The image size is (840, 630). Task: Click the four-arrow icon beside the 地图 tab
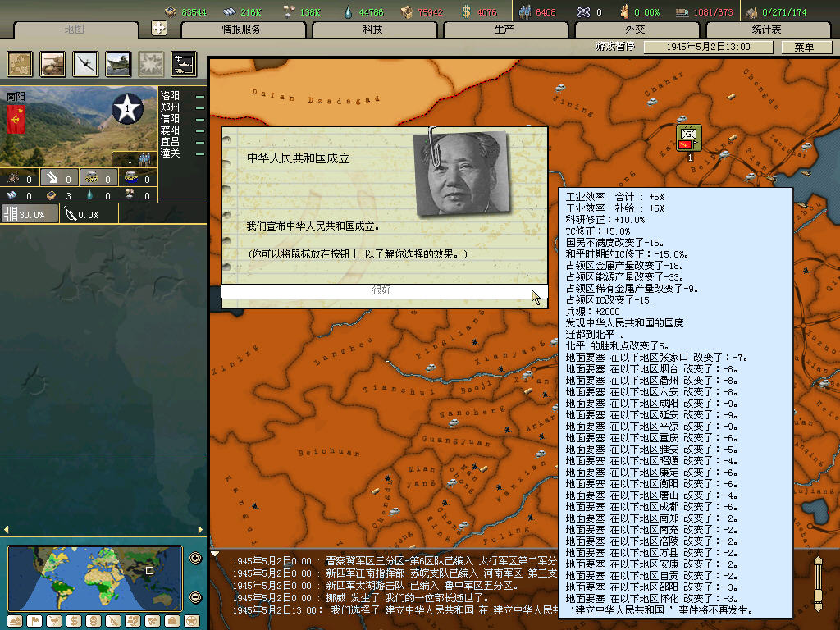[x=159, y=28]
